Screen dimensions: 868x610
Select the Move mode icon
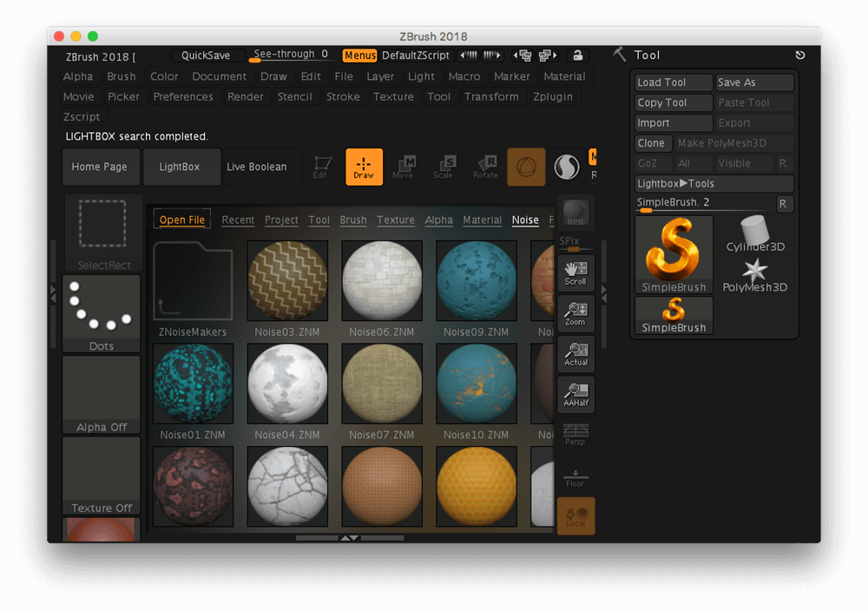pos(403,167)
